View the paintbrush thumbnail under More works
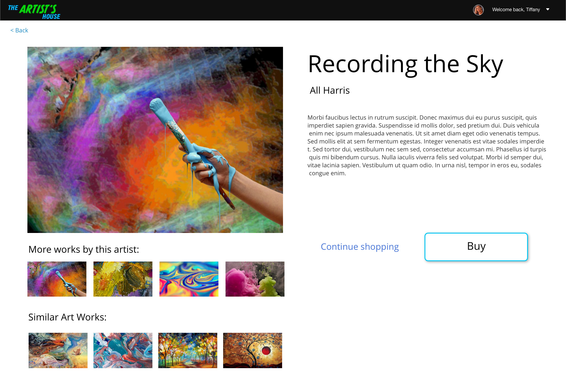Image resolution: width=566 pixels, height=392 pixels. [57, 279]
